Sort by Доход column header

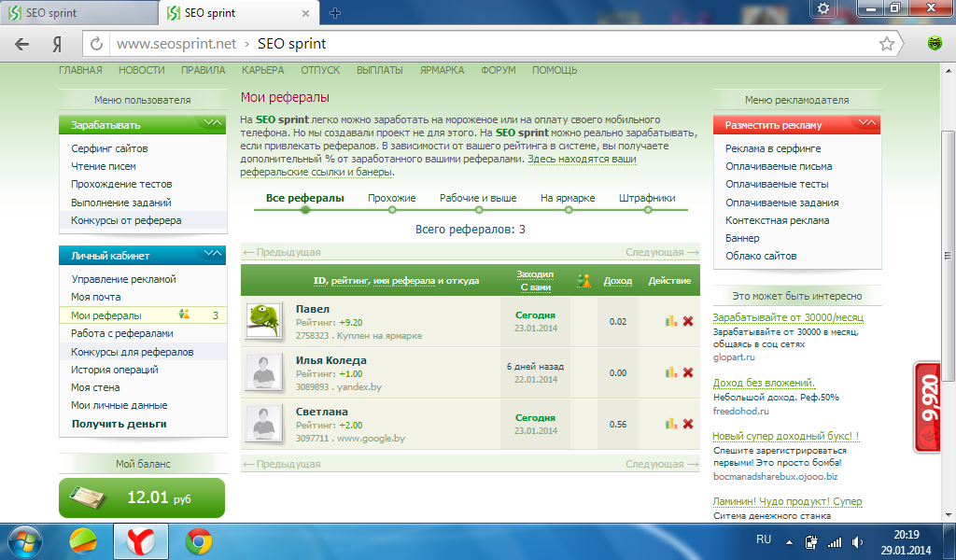pos(618,281)
